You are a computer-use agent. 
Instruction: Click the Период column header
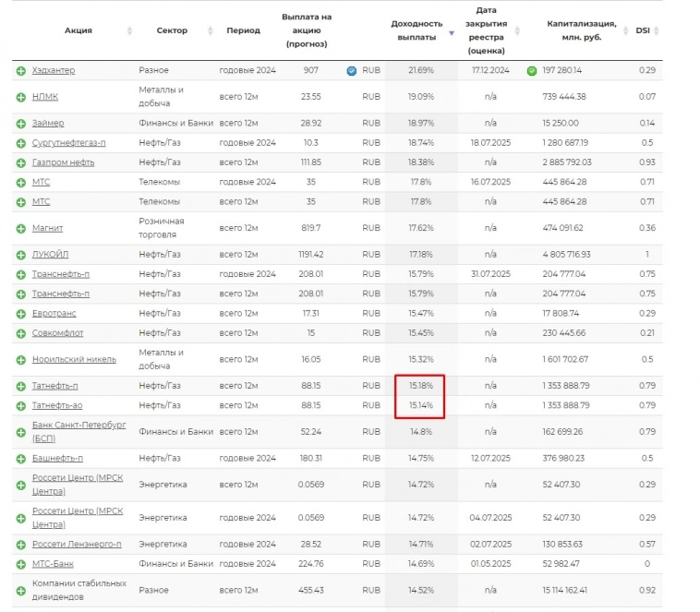(243, 30)
